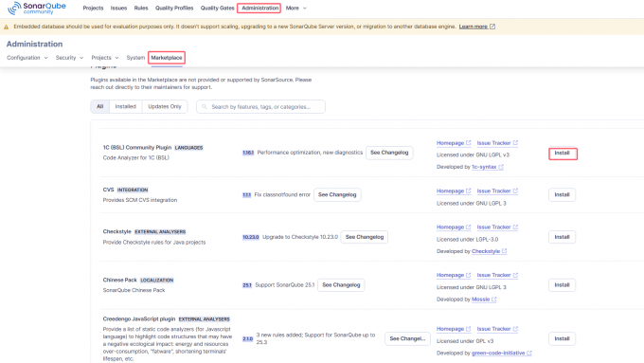644x363 pixels.
Task: Click external icon next to CVS Homepage
Action: pyautogui.click(x=468, y=191)
